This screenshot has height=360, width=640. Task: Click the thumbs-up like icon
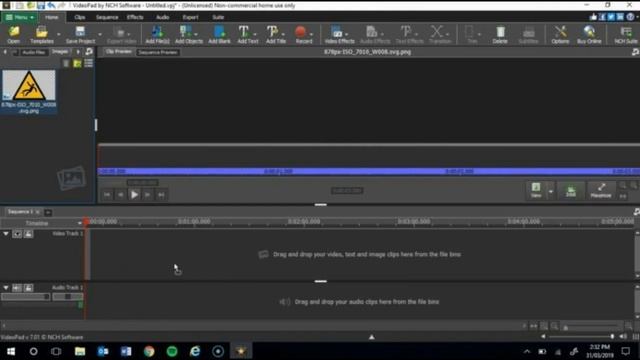pyautogui.click(x=593, y=17)
